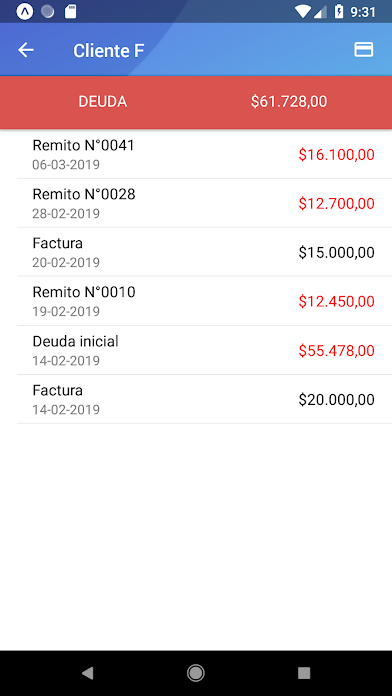Tap Android home circle button

click(195, 673)
